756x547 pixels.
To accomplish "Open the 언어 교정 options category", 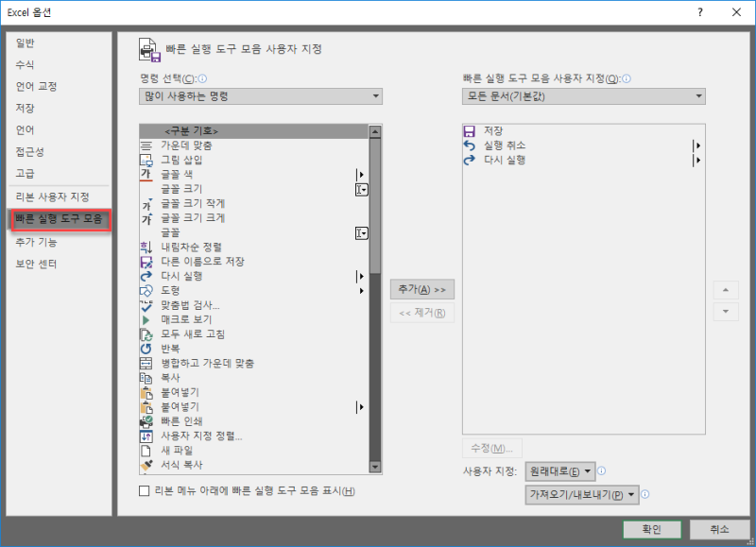I will [x=37, y=86].
